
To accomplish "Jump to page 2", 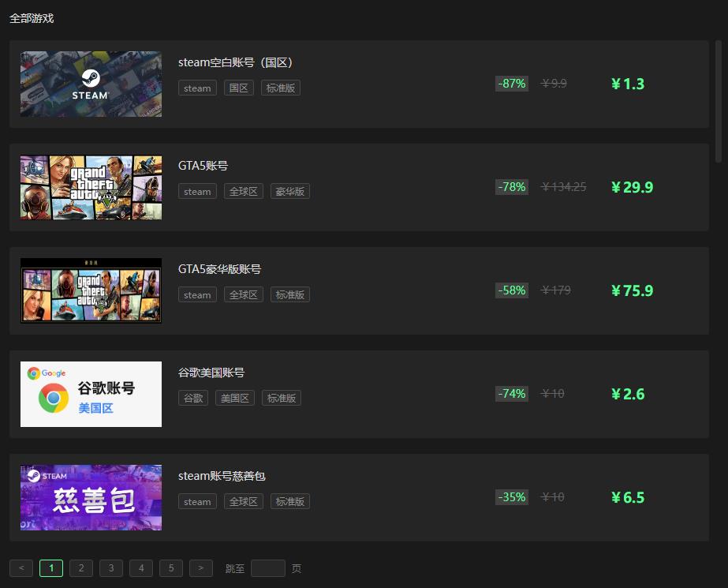I will [x=81, y=568].
